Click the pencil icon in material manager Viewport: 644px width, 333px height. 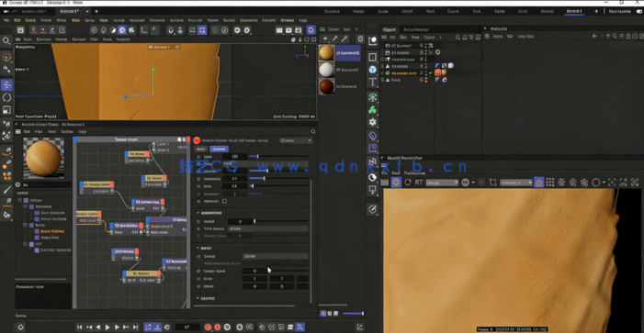pos(334,39)
